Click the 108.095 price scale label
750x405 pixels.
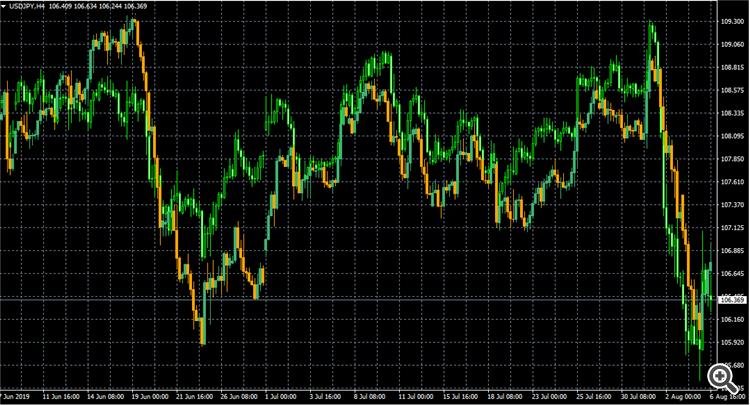coord(732,136)
